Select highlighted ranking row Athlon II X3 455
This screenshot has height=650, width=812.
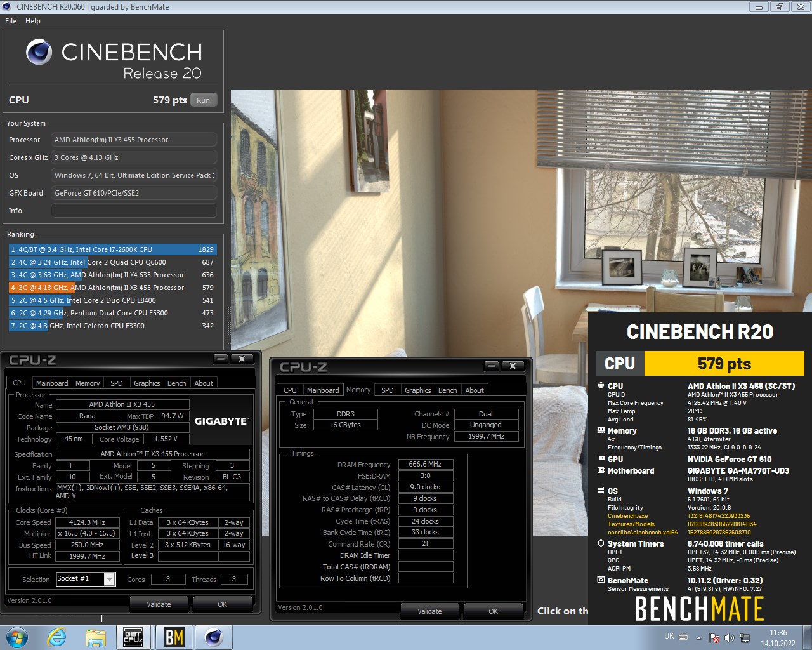point(113,288)
